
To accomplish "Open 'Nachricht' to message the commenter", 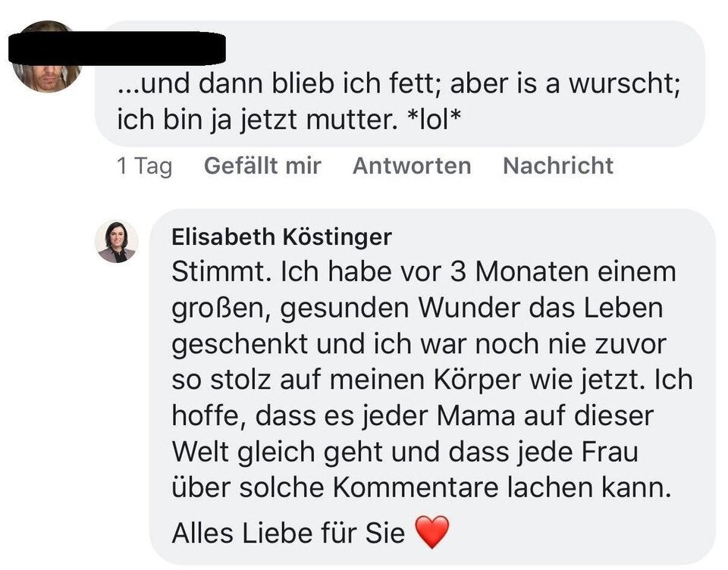I will (x=558, y=165).
